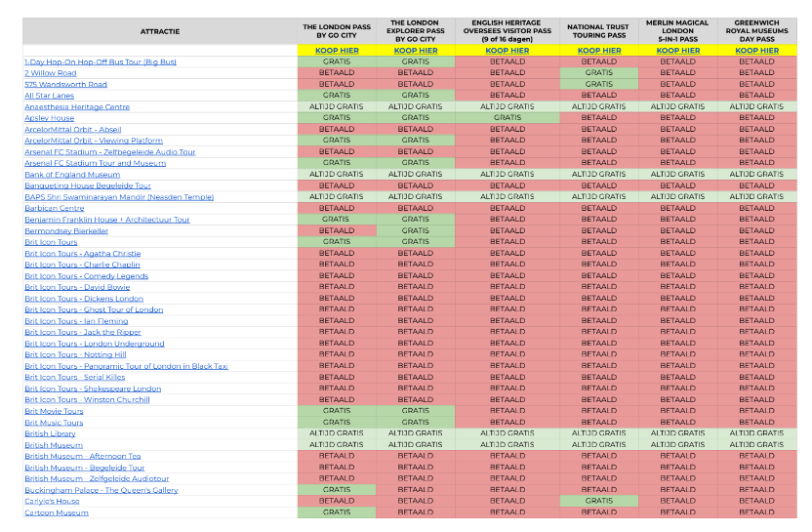Image resolution: width=812 pixels, height=532 pixels.
Task: Open ArcelorMittal Orbit - Abseil link
Action: (73, 130)
